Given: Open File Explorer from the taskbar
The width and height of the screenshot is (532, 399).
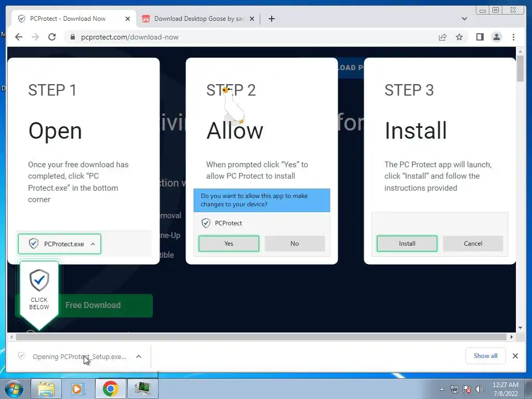Looking at the screenshot, I should coord(46,389).
